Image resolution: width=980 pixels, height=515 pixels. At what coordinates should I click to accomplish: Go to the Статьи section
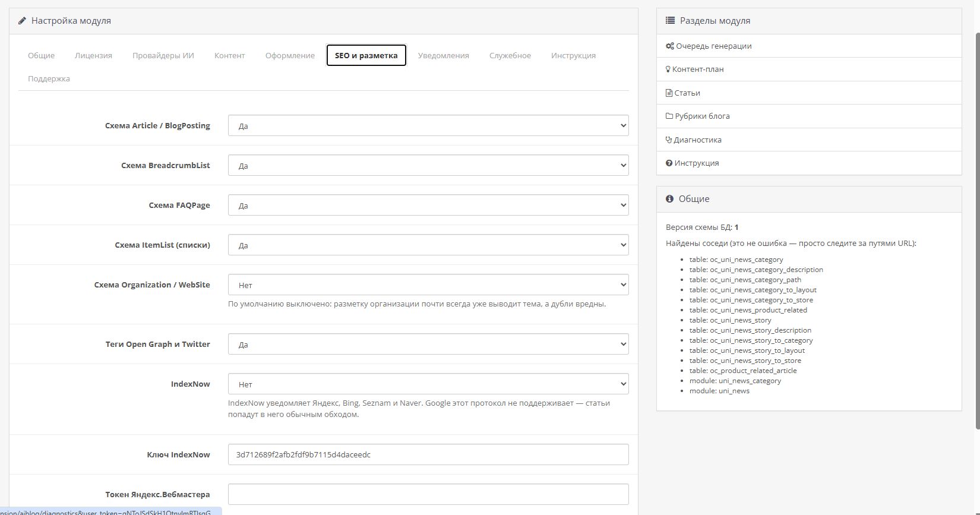pos(809,93)
